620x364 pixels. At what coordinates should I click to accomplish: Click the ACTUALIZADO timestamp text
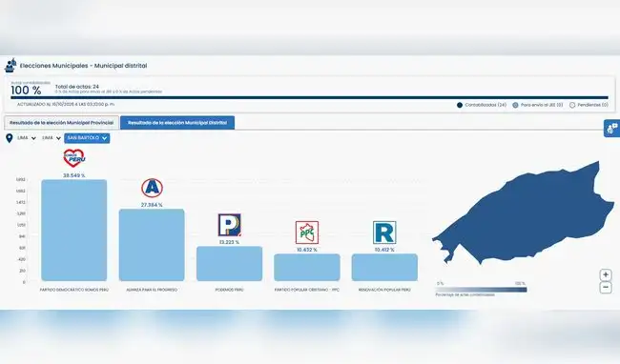66,105
